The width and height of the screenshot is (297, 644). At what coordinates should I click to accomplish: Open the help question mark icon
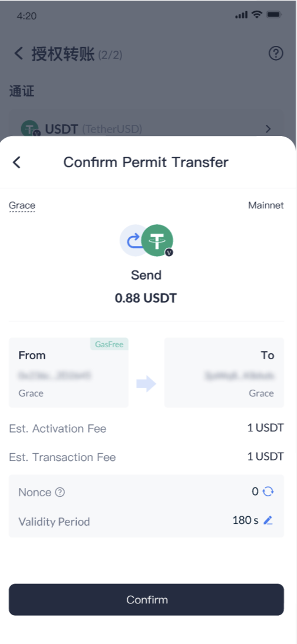(276, 54)
